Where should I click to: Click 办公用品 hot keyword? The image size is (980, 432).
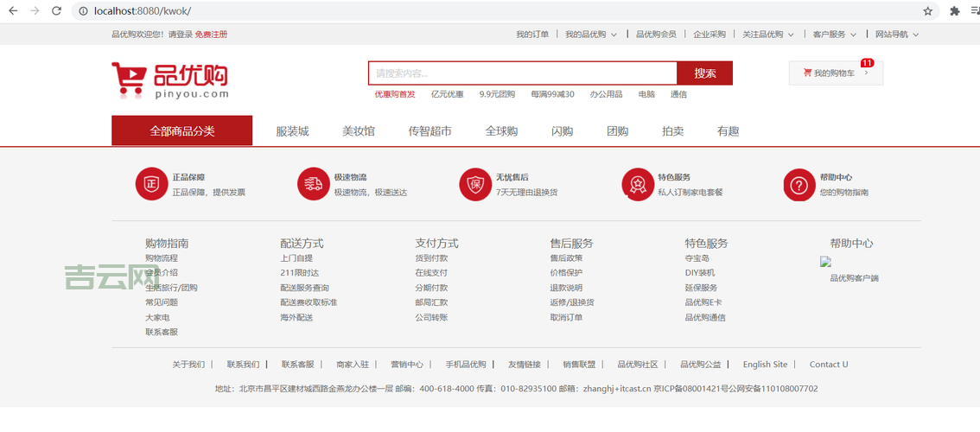pos(607,94)
